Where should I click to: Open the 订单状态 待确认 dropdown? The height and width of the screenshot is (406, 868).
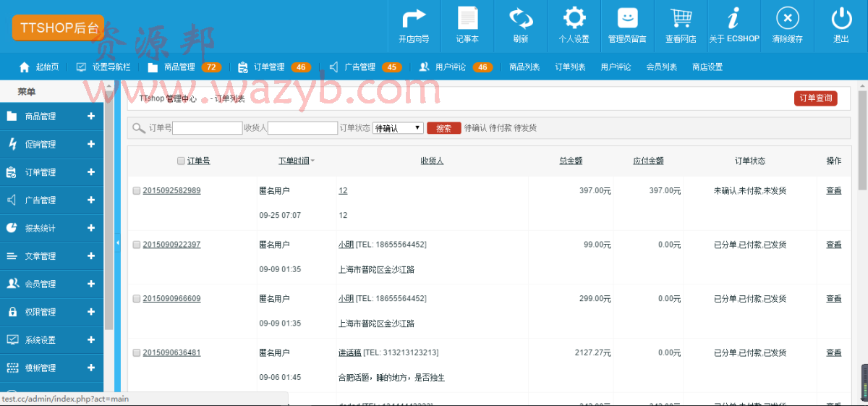(x=398, y=128)
